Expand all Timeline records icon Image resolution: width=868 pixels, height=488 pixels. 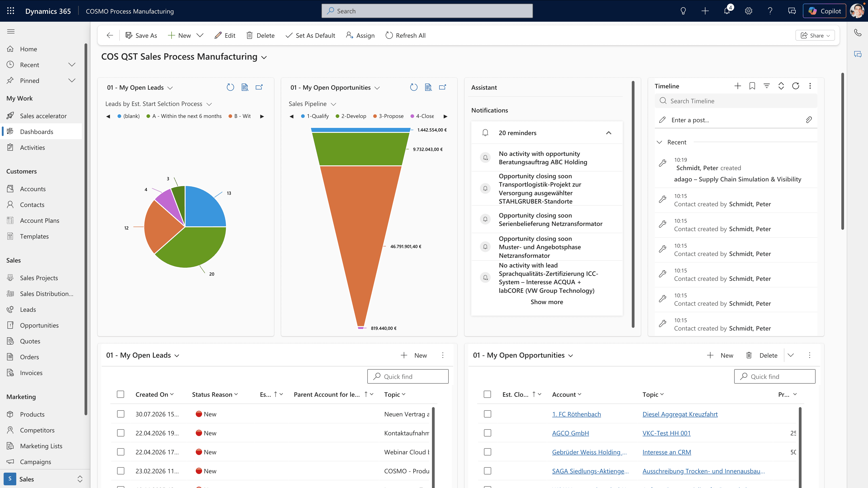click(x=781, y=86)
